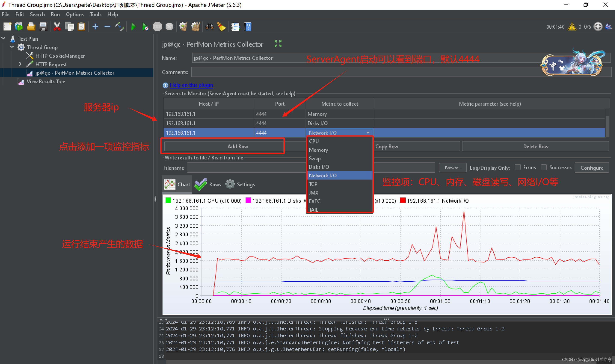Image resolution: width=615 pixels, height=364 pixels.
Task: Open the Edit menu
Action: pos(20,15)
